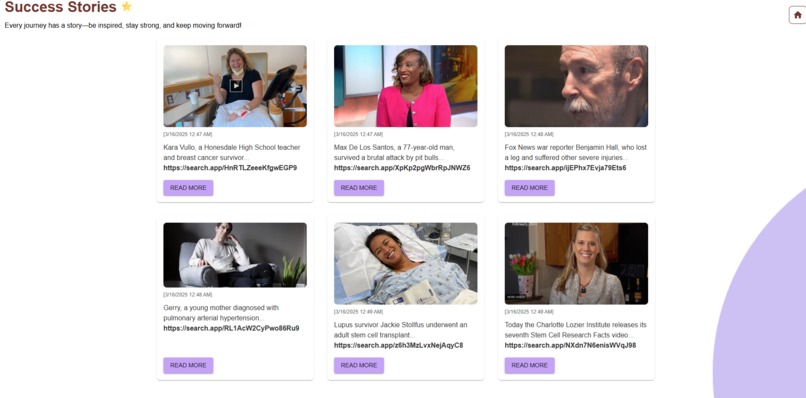Image resolution: width=806 pixels, height=398 pixels.
Task: Select the pink blazer woman thumbnail
Action: [x=406, y=86]
